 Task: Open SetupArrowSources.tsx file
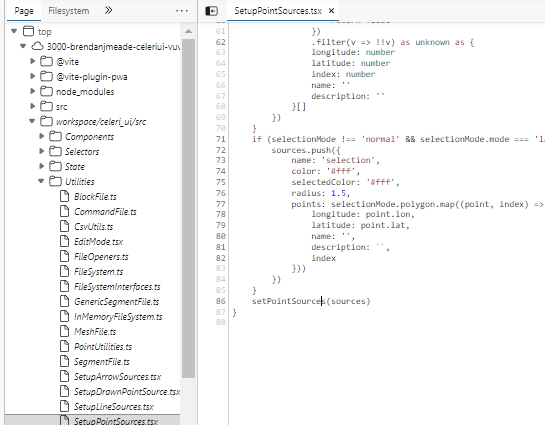(x=117, y=376)
